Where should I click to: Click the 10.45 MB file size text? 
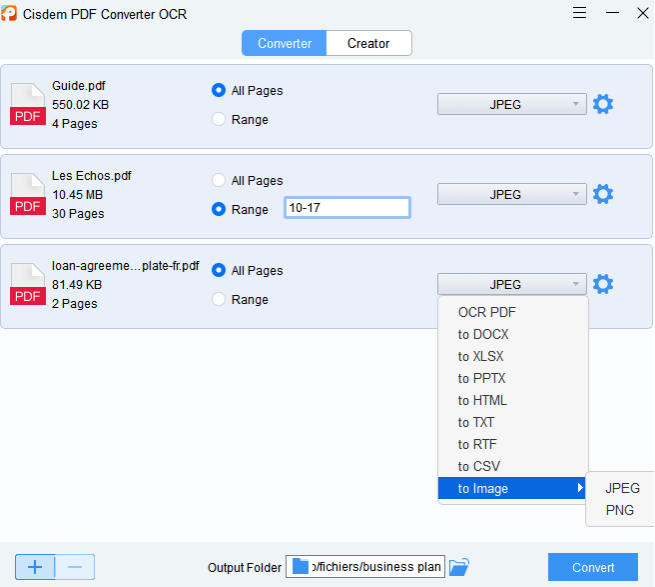77,195
